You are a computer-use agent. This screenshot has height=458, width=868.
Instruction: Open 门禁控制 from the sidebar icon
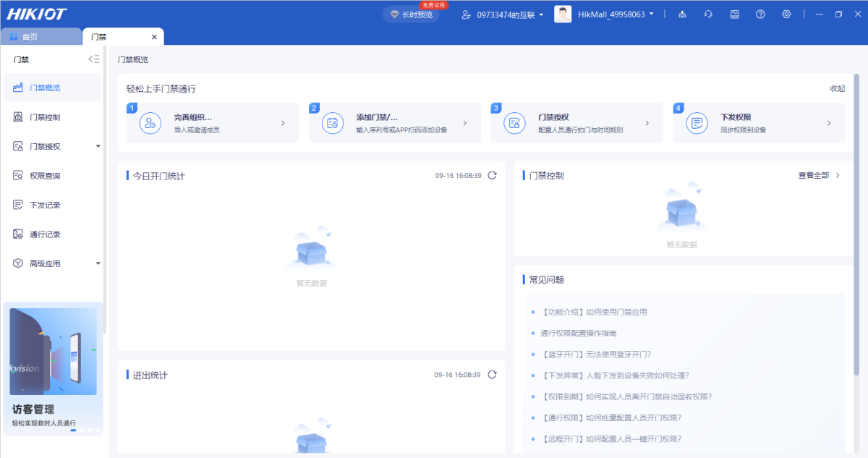pos(18,116)
